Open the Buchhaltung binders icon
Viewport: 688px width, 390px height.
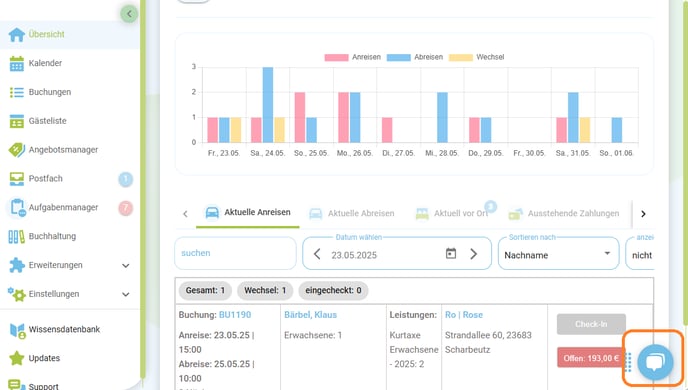click(17, 236)
